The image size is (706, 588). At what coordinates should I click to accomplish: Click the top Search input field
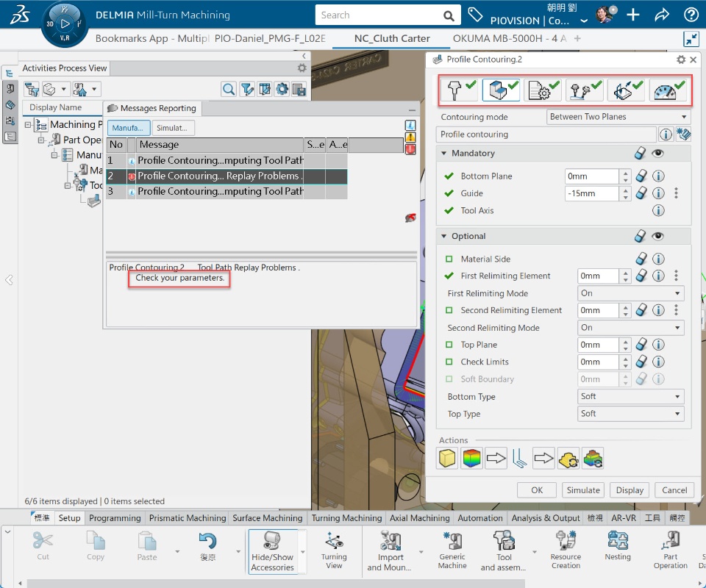point(378,15)
